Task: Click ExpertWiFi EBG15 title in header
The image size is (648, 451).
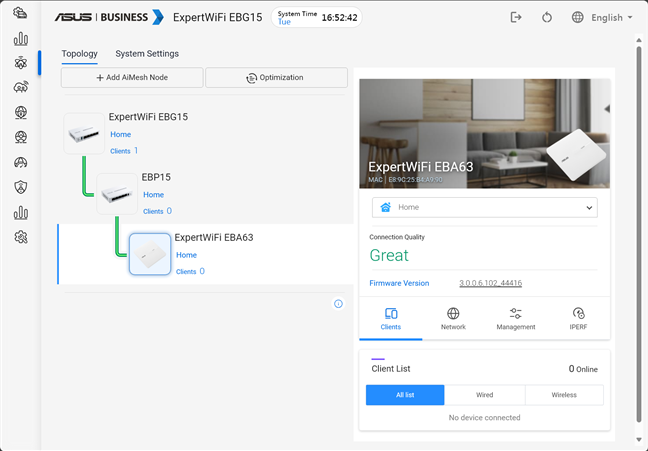Action: pos(218,17)
